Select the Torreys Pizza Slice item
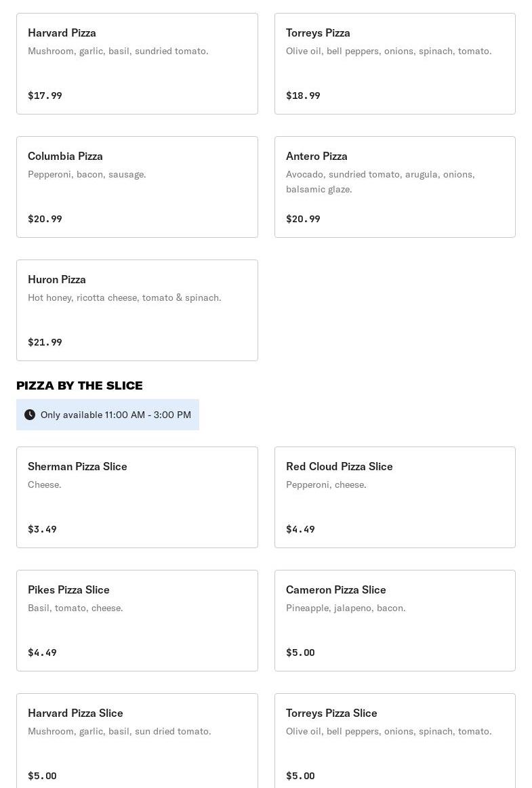This screenshot has width=532, height=788. point(394,740)
